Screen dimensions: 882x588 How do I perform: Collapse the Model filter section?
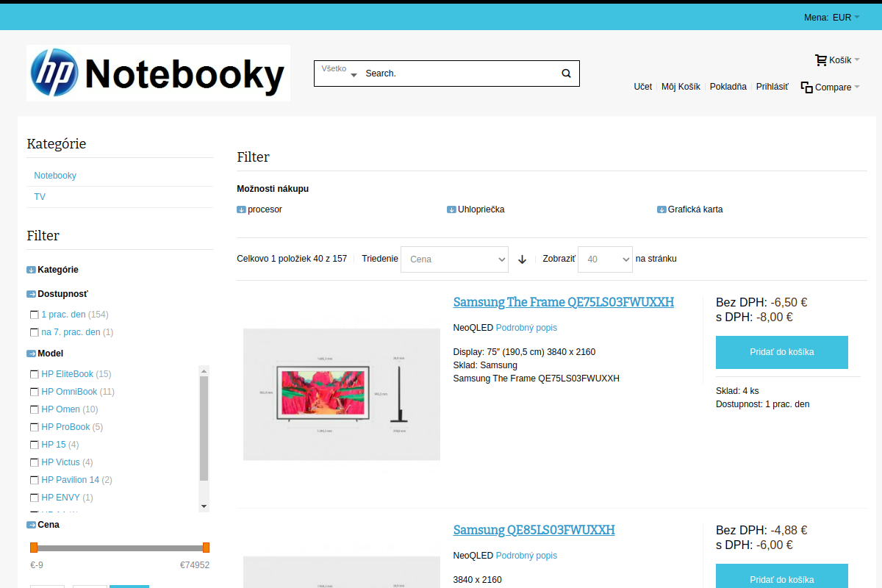(31, 354)
